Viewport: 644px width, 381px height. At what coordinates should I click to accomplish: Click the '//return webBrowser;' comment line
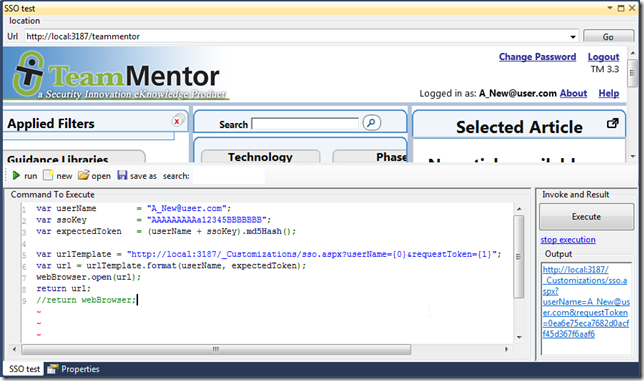pos(86,300)
